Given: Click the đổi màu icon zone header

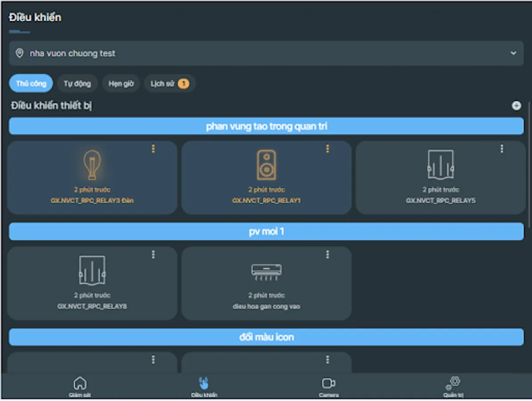Looking at the screenshot, I should coord(266,337).
